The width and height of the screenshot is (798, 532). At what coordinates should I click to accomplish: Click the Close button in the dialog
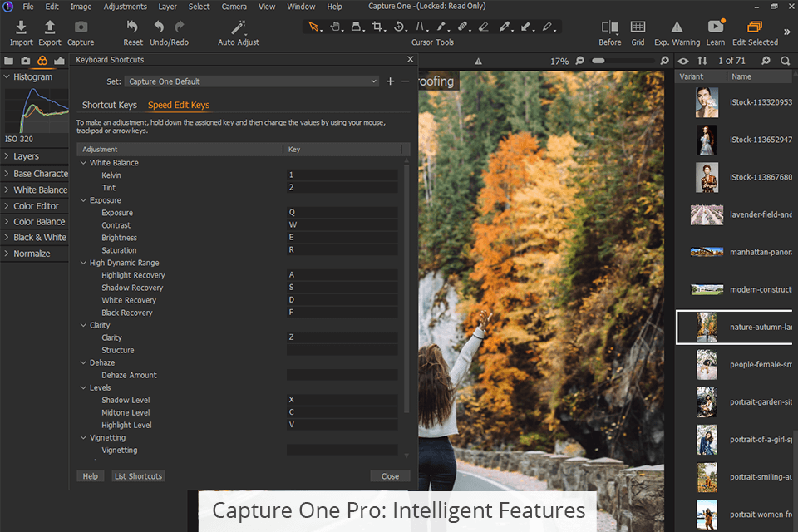[x=390, y=476]
